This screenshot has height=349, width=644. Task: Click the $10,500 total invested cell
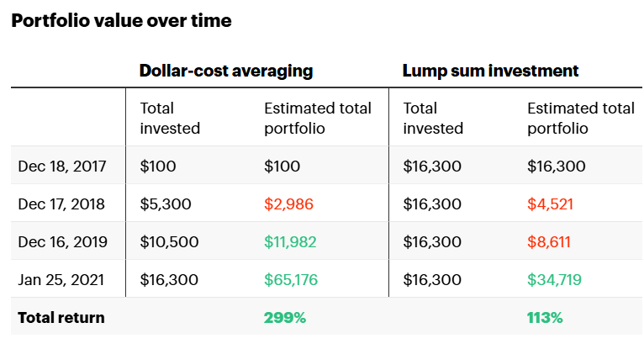click(x=169, y=242)
